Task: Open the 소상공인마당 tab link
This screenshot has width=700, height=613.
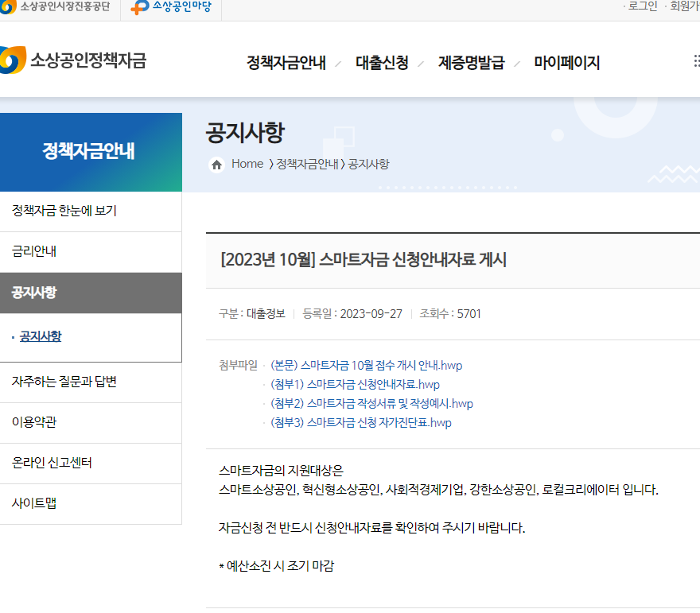Action: click(171, 6)
